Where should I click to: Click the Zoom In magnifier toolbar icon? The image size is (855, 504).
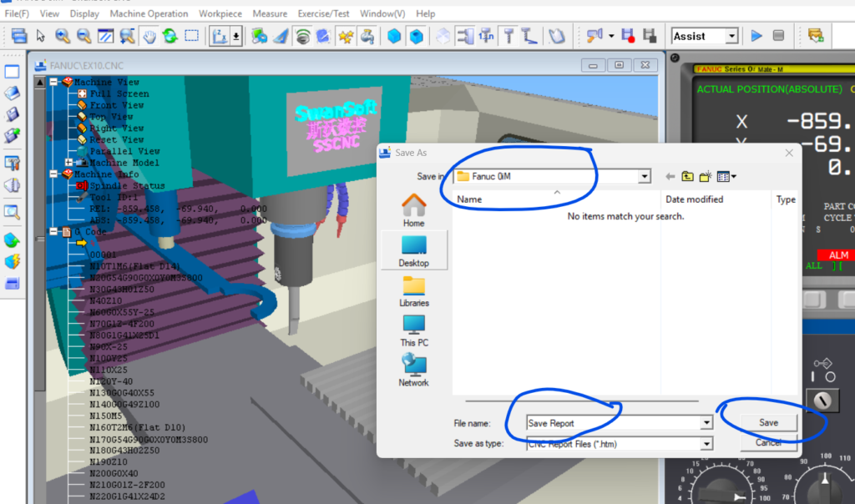63,36
